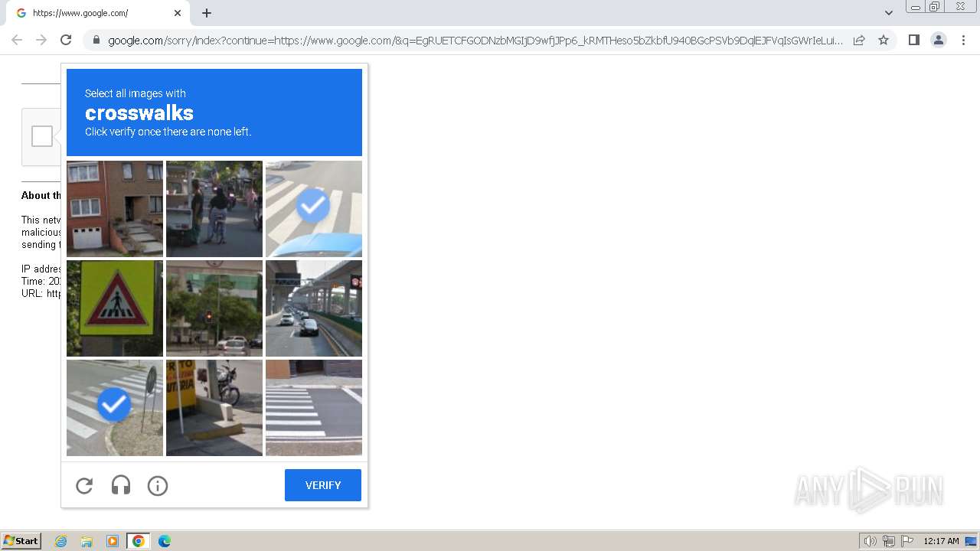Viewport: 980px width, 551px height.
Task: View site information lock icon
Action: pyautogui.click(x=96, y=40)
